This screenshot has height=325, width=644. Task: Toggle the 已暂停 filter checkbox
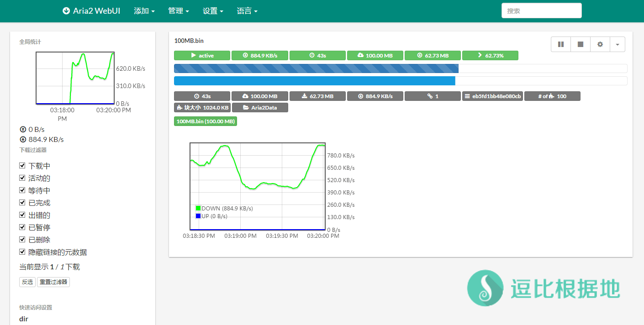point(22,227)
